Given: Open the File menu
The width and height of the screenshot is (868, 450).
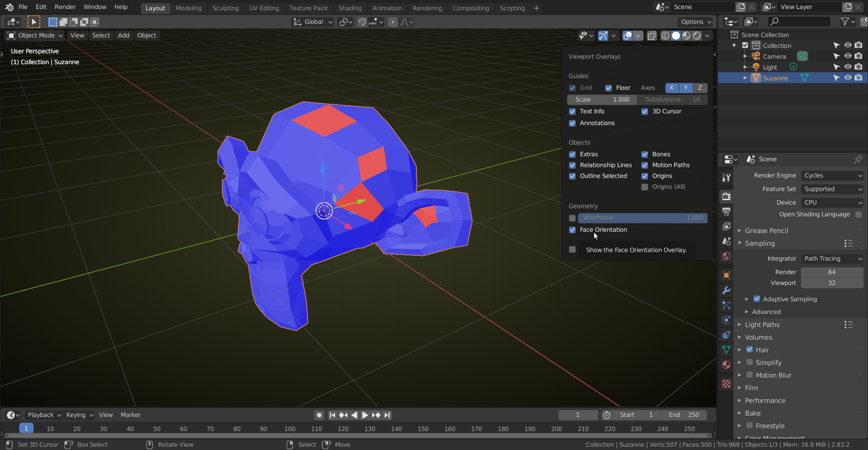Looking at the screenshot, I should point(23,7).
